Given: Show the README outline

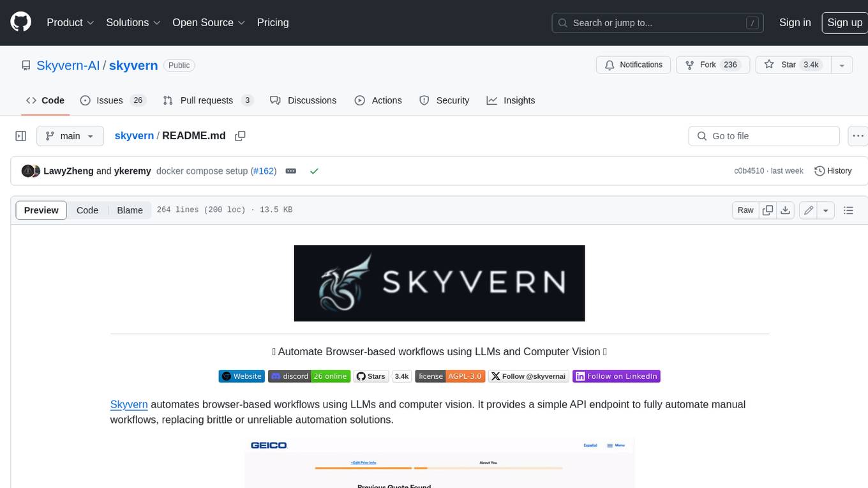Looking at the screenshot, I should click(848, 210).
